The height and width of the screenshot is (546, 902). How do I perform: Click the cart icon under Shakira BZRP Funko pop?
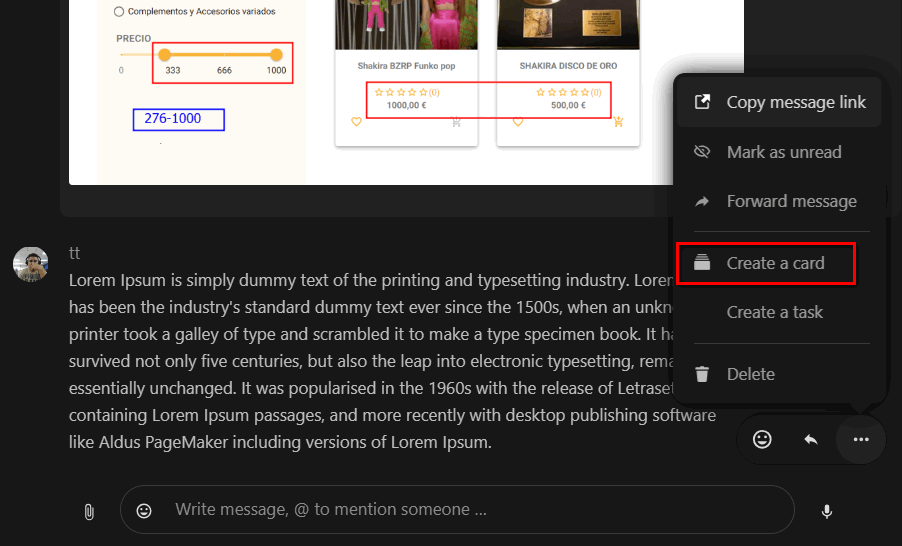tap(457, 121)
